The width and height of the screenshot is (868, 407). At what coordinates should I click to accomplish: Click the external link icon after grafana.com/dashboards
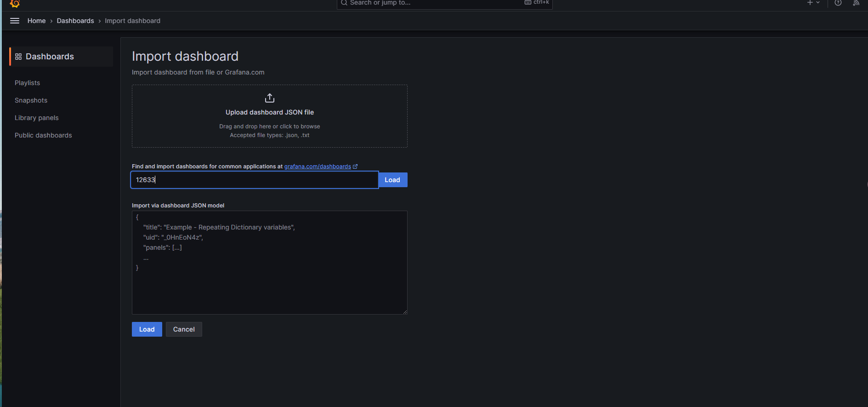pos(355,166)
